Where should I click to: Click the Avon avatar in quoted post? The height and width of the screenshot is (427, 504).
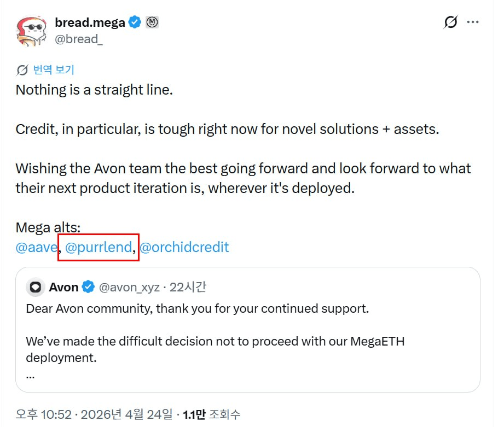click(x=36, y=287)
